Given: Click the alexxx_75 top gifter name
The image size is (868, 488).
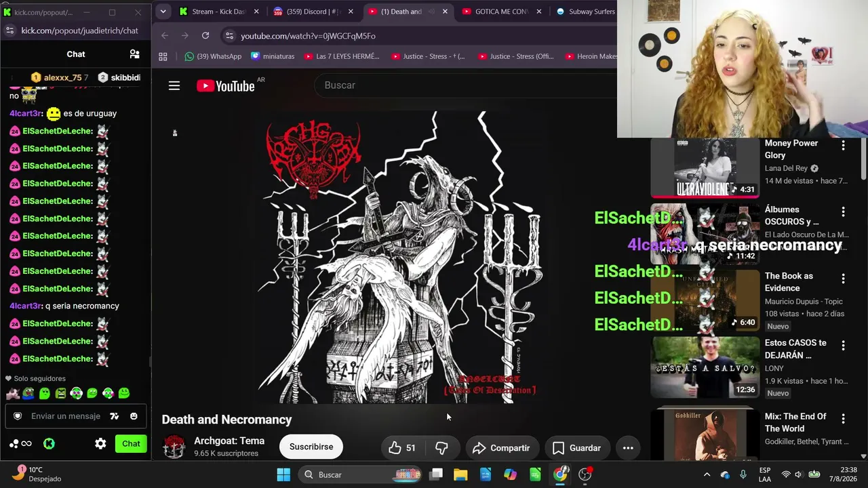Looking at the screenshot, I should [x=62, y=78].
